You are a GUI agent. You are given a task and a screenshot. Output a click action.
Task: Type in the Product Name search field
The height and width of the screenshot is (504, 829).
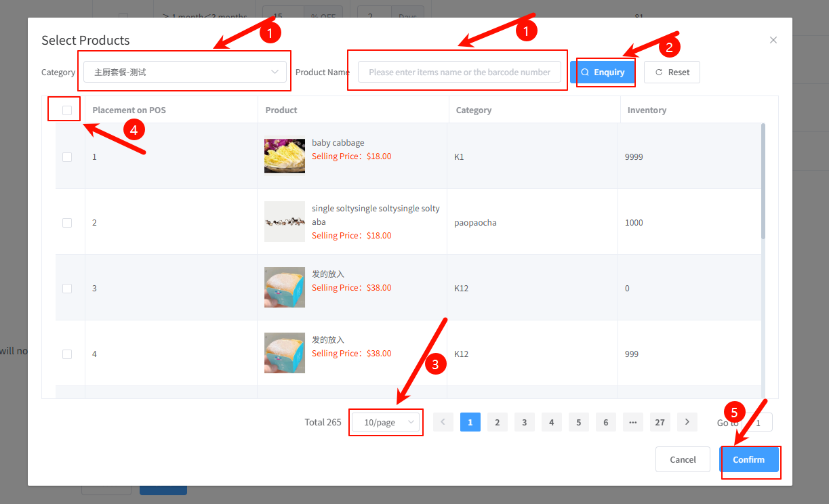tap(459, 72)
